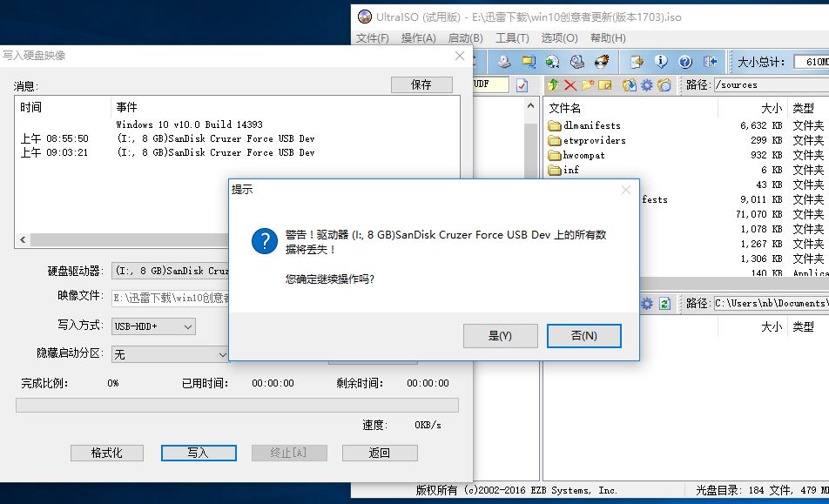Click the up one level green arrow icon
829x504 pixels.
[x=553, y=84]
